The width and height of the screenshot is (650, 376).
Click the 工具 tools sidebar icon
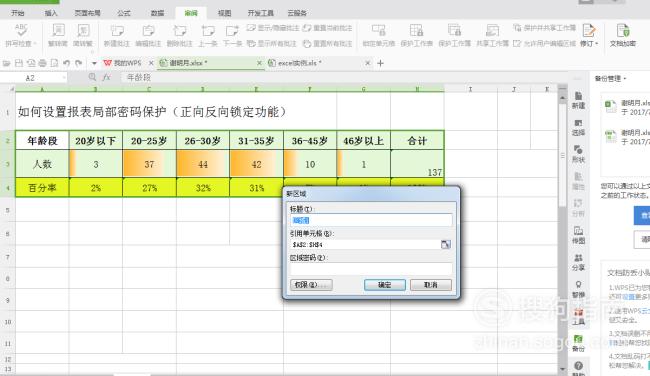578,317
